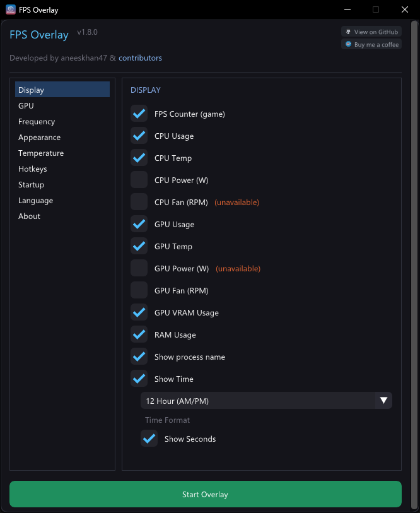Click the FPS Overlay heading title
This screenshot has height=513, width=420.
[x=39, y=35]
